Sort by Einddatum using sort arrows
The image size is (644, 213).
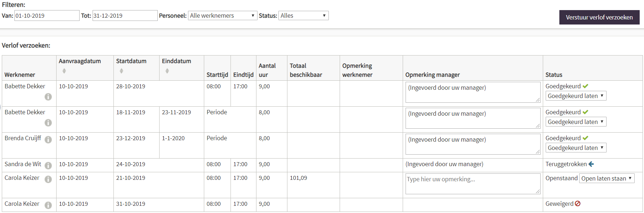pyautogui.click(x=167, y=71)
